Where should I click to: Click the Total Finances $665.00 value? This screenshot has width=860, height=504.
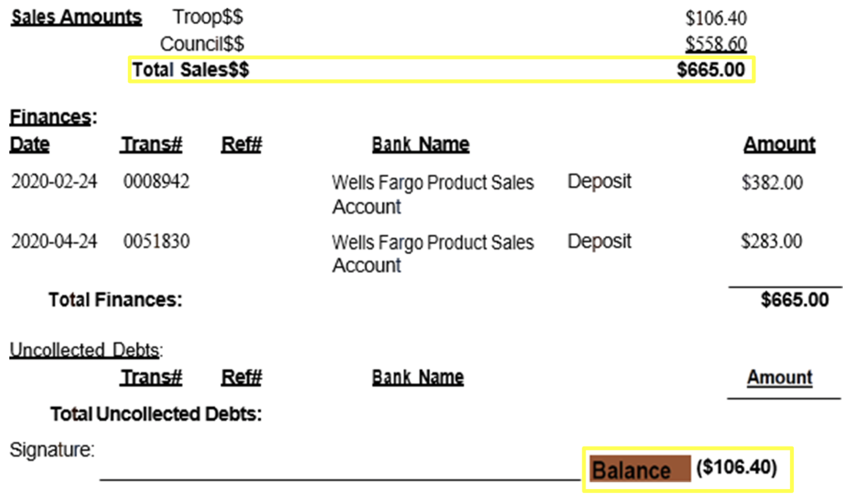point(795,299)
